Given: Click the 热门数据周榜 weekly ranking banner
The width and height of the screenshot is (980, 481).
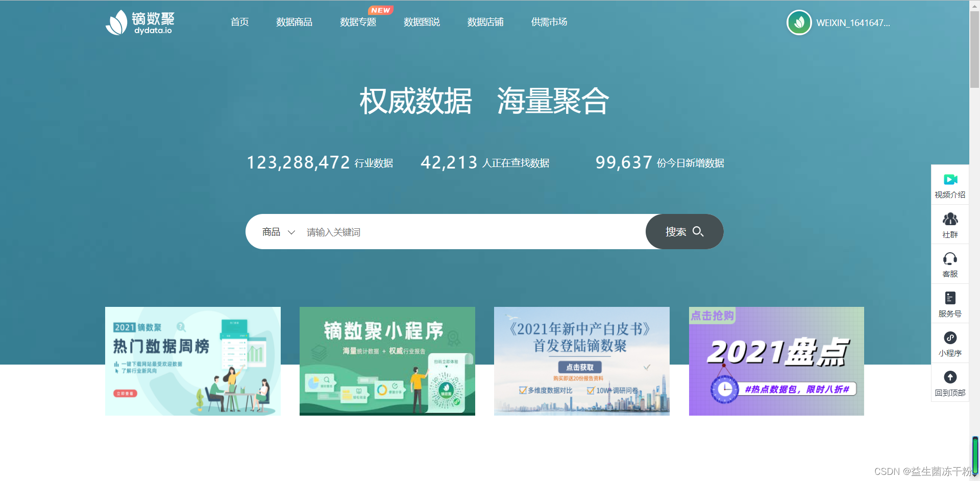Looking at the screenshot, I should click(x=192, y=360).
